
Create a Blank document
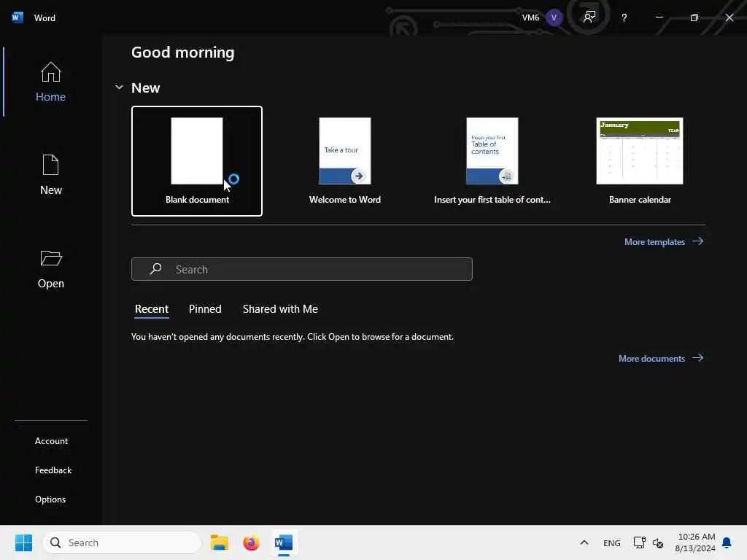(x=197, y=161)
